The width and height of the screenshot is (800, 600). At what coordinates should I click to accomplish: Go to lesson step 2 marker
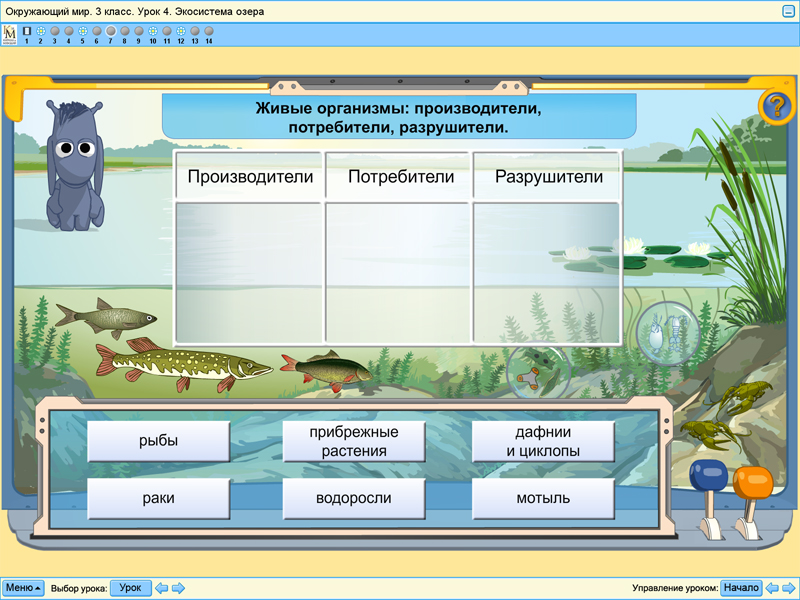41,31
